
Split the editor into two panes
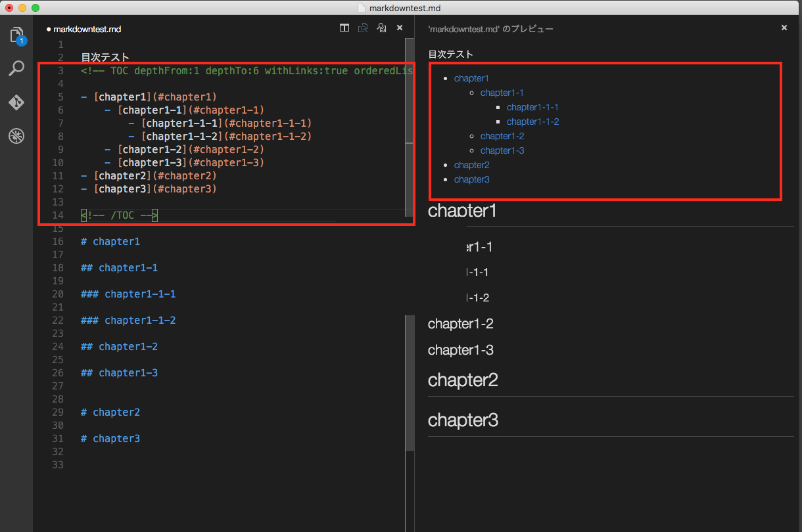point(344,28)
